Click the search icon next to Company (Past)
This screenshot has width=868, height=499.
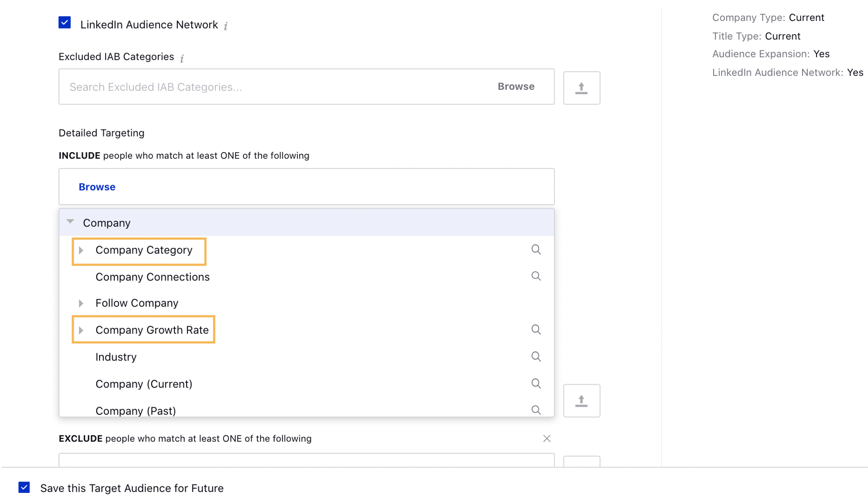click(x=535, y=410)
